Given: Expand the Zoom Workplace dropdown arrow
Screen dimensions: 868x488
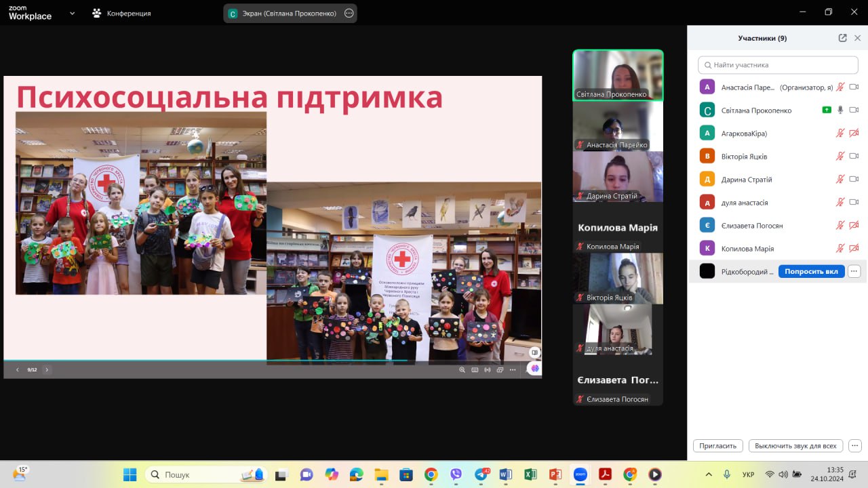Looking at the screenshot, I should (72, 13).
